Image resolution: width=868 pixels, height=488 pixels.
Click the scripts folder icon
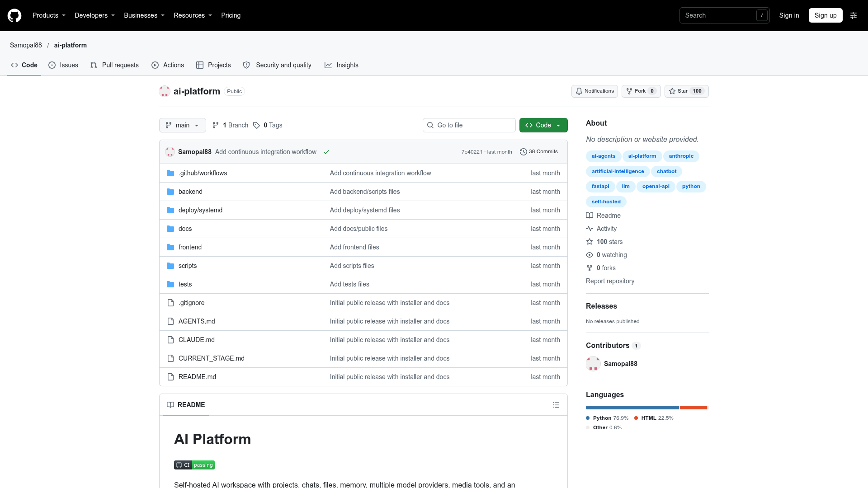(x=170, y=266)
